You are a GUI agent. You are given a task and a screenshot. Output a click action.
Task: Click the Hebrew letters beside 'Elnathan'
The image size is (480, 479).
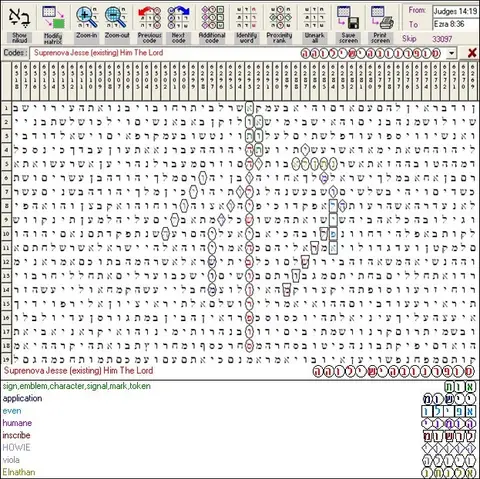pos(449,473)
